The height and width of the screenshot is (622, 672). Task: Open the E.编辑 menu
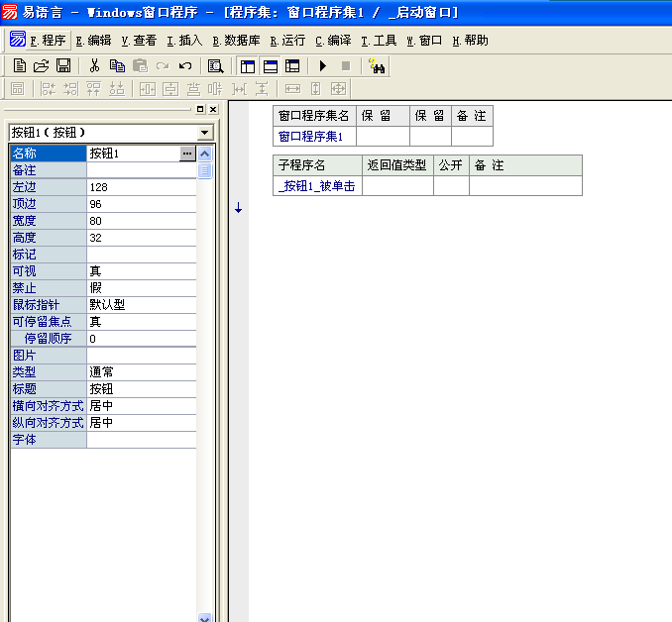[x=93, y=41]
